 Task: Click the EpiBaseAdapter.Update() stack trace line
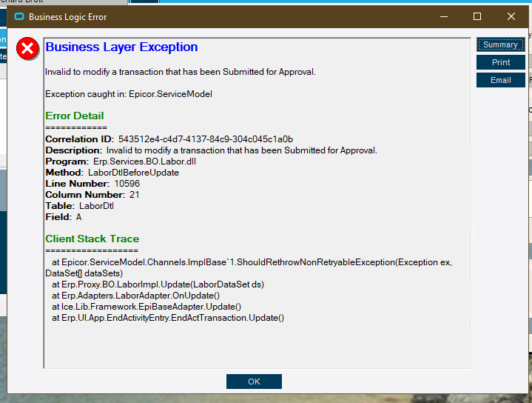click(147, 307)
